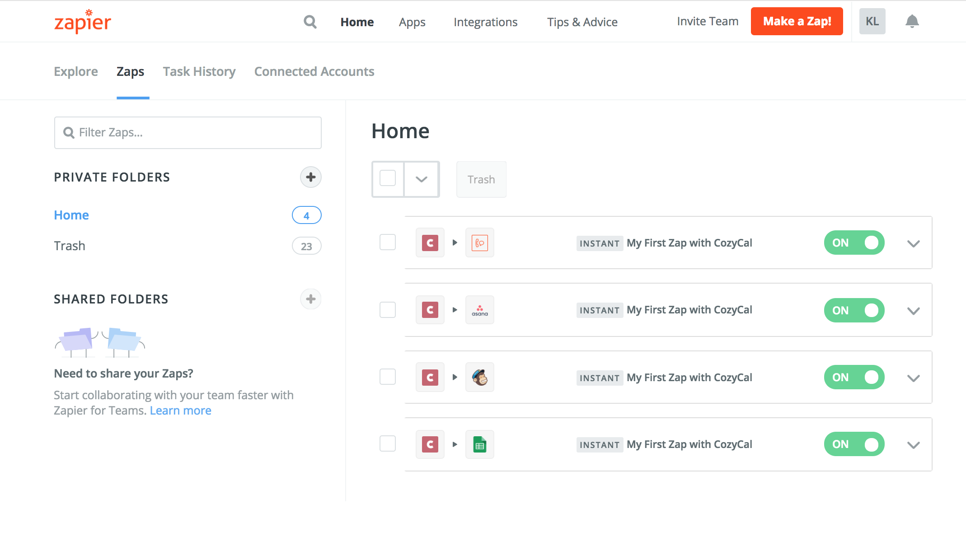966x560 pixels.
Task: Click the Zapier logo
Action: coord(82,21)
